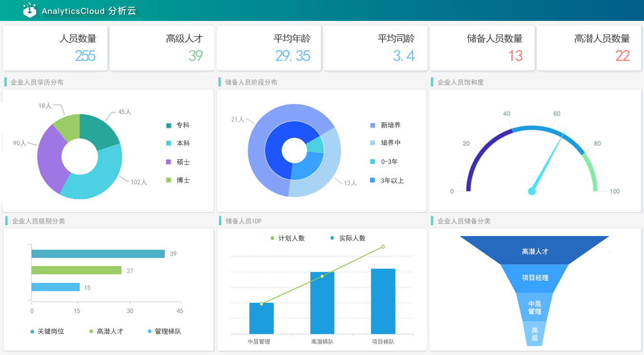644x355 pixels.
Task: Select the bar with value 27
Action: [76, 270]
